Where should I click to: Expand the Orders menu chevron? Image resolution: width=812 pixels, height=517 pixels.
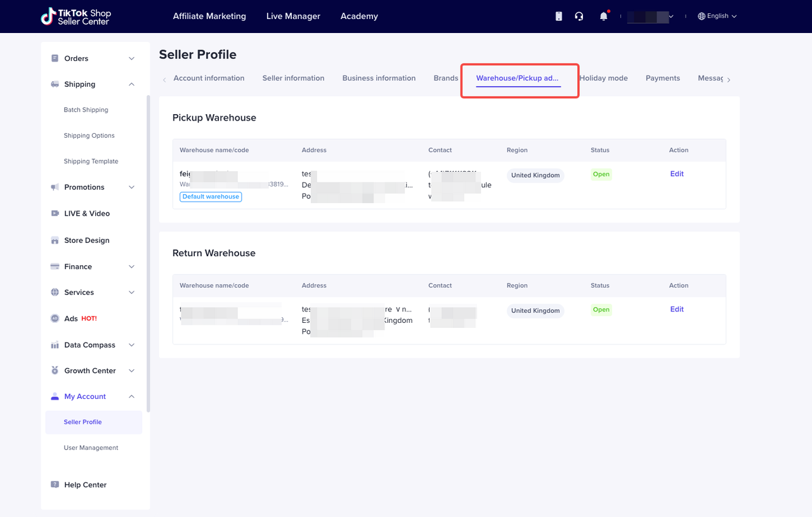click(131, 58)
